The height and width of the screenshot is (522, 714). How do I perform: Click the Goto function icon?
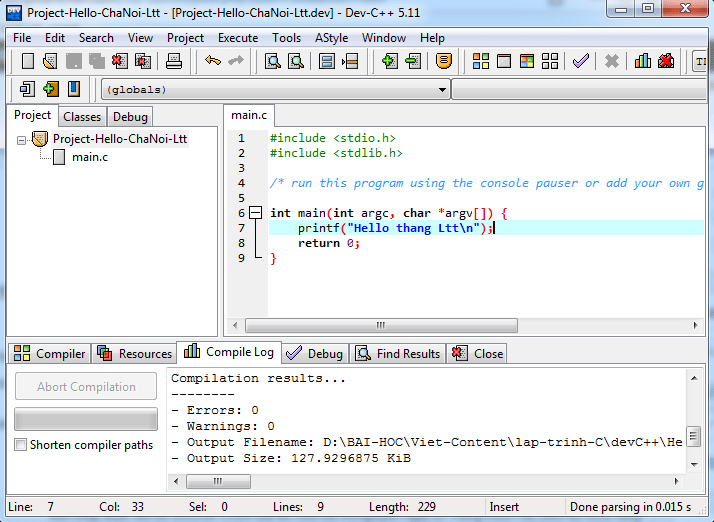click(326, 61)
